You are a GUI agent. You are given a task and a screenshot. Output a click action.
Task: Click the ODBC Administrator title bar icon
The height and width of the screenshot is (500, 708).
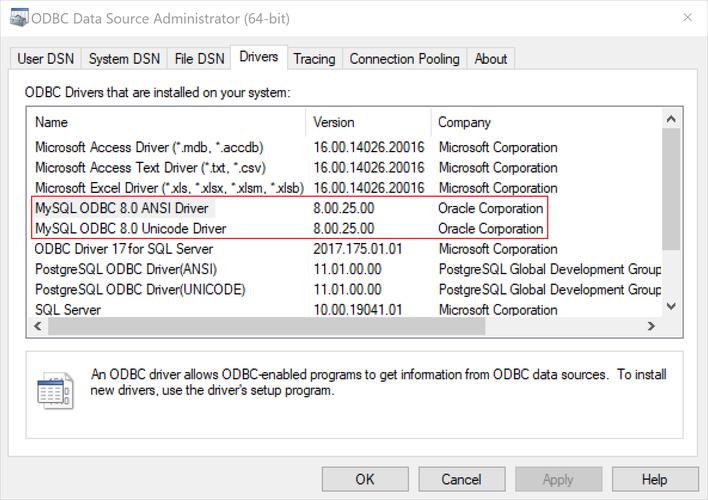pos(19,18)
